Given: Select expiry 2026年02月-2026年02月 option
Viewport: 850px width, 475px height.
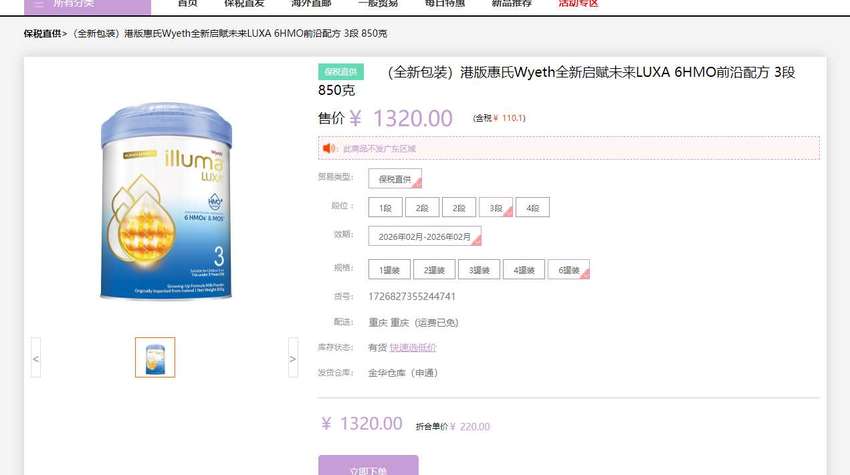Looking at the screenshot, I should [424, 236].
